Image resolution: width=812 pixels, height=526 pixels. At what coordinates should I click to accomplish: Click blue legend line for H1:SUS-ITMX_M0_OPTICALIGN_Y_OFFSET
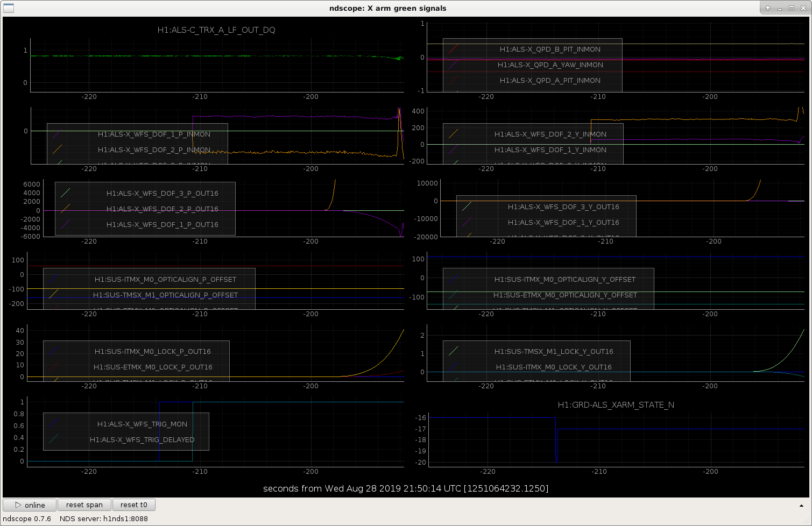pos(454,279)
